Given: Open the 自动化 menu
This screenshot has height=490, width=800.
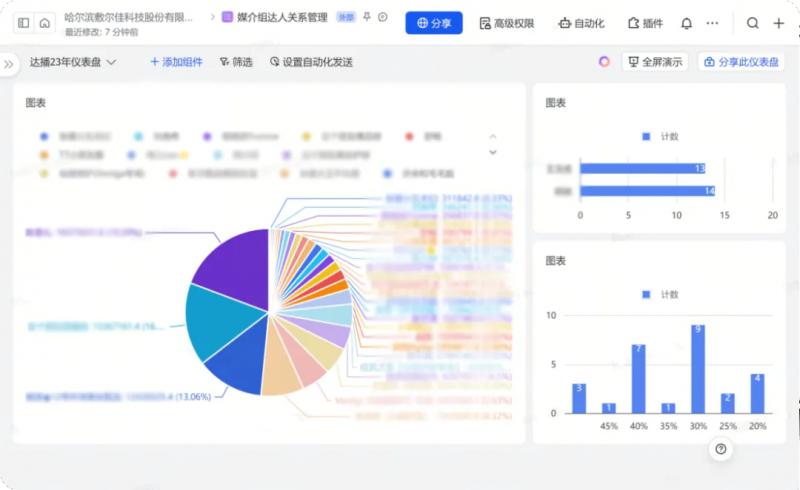Looking at the screenshot, I should pos(581,23).
